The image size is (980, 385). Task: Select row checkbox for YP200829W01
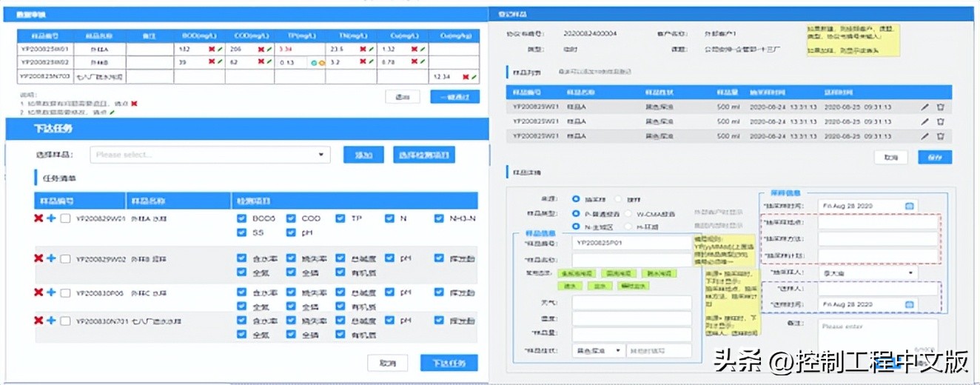pos(65,218)
